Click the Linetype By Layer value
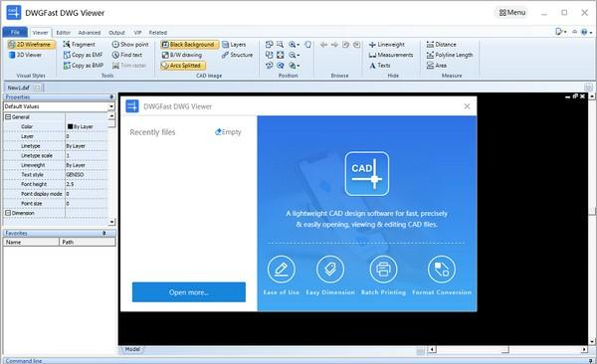 [87, 146]
